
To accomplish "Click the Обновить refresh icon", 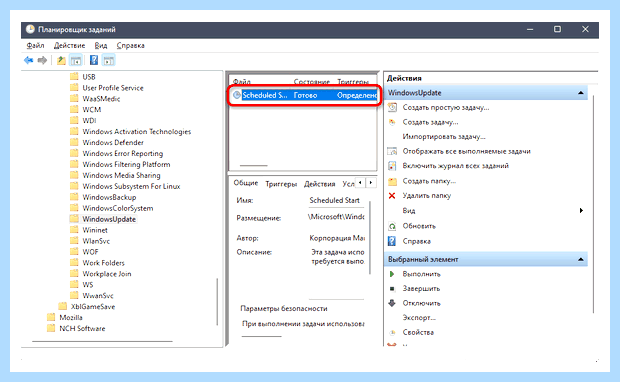I will (392, 226).
